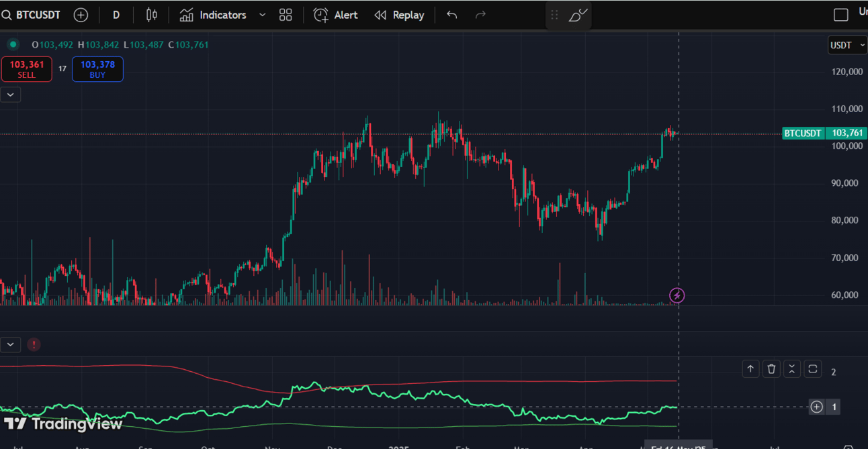This screenshot has width=868, height=449.
Task: Collapse the indicator pane legend chevron
Action: tap(11, 344)
